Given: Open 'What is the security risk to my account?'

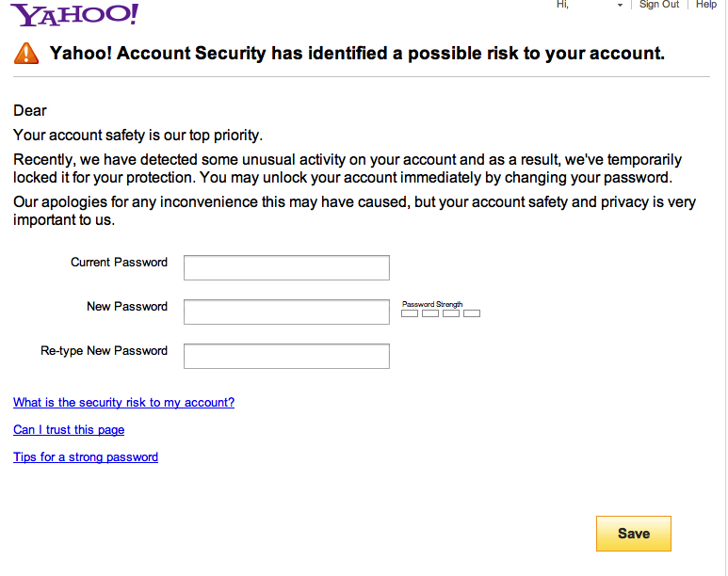Looking at the screenshot, I should click(123, 403).
